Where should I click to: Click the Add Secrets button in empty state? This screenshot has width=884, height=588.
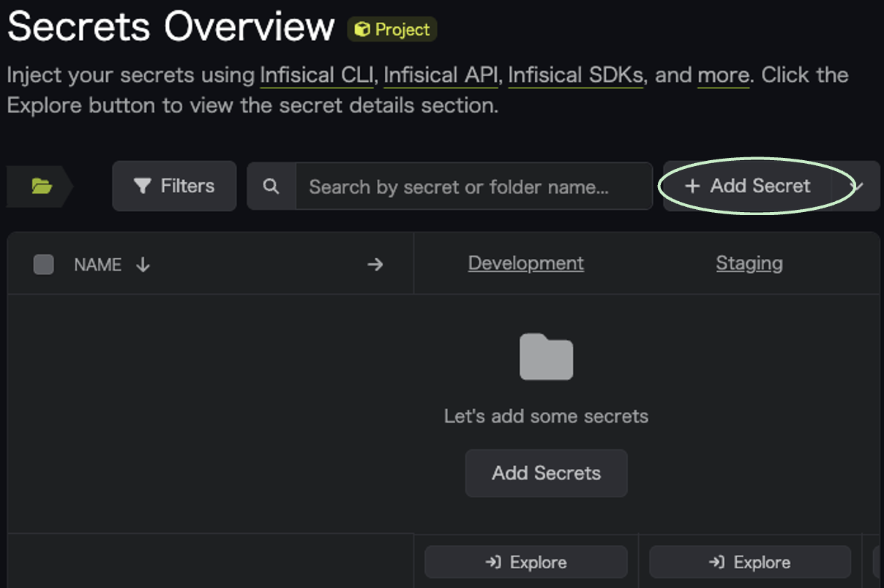tap(547, 473)
